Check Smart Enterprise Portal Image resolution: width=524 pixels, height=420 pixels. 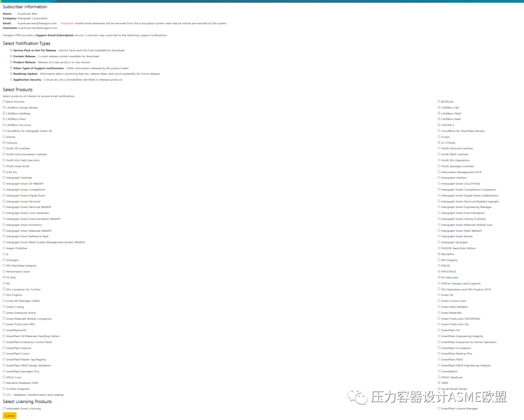[4, 313]
